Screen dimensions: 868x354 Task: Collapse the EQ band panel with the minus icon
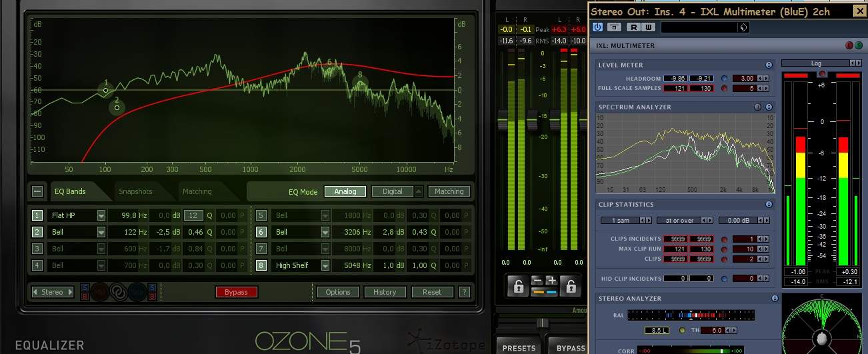coord(37,191)
